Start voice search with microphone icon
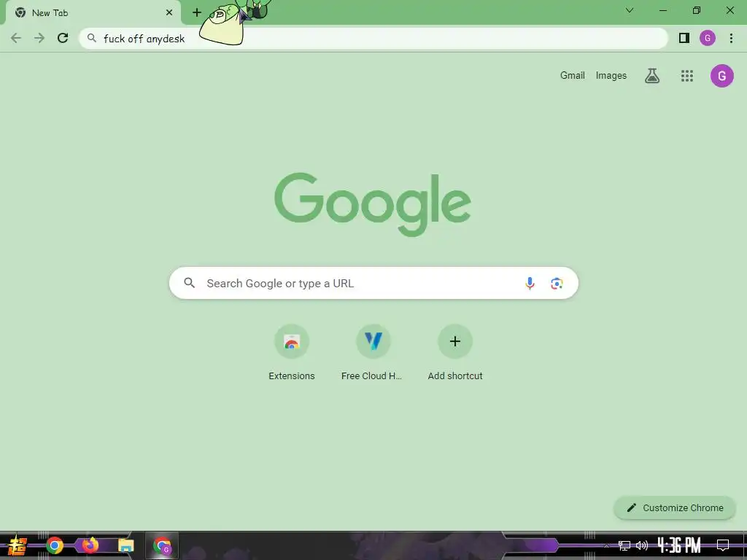The height and width of the screenshot is (560, 747). pos(530,284)
